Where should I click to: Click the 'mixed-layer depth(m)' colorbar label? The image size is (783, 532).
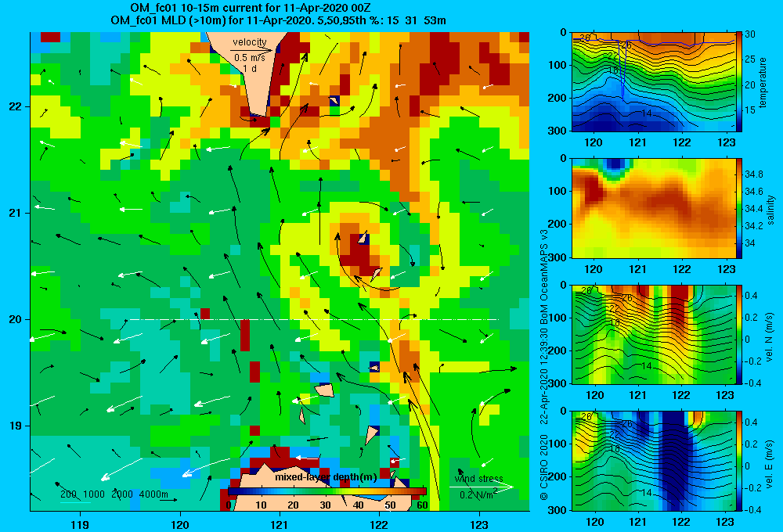click(x=326, y=477)
